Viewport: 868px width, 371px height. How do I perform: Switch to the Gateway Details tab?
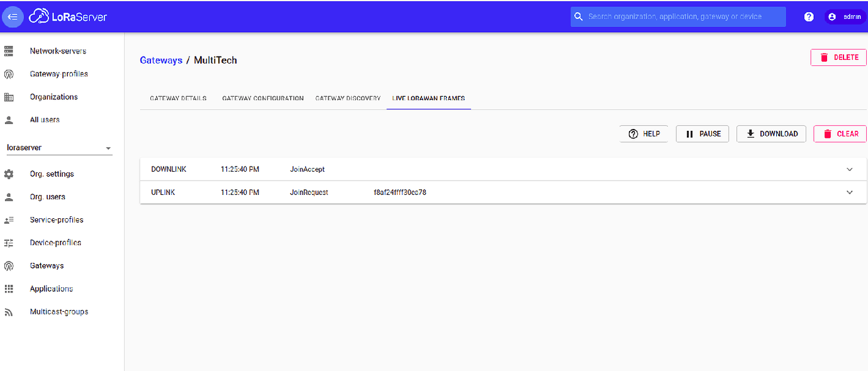[178, 99]
